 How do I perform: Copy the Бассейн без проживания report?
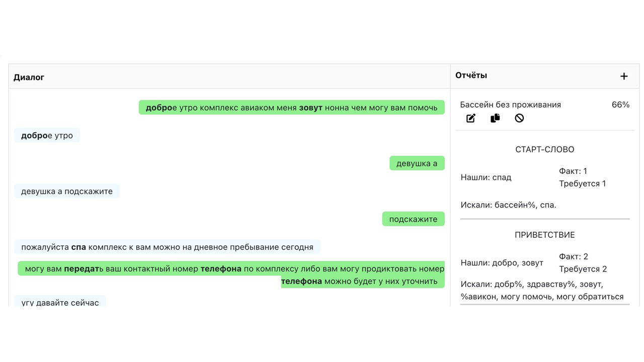pyautogui.click(x=495, y=118)
